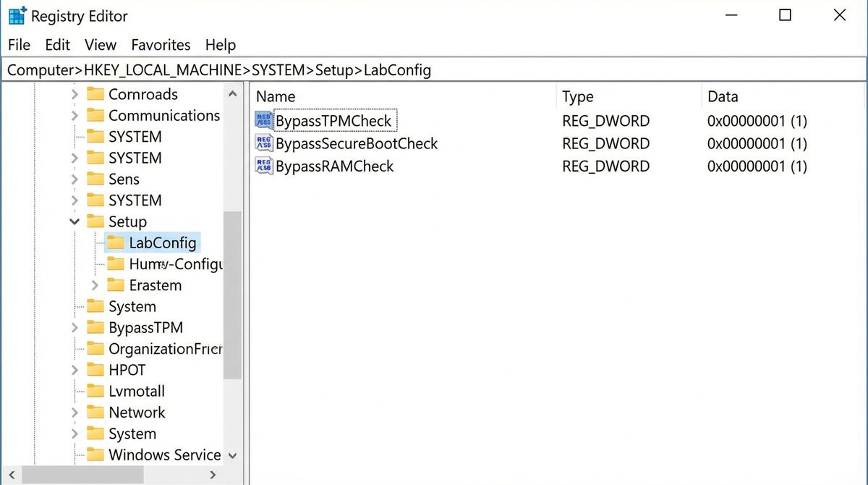The height and width of the screenshot is (485, 868).
Task: Select the BypassTPMCheck value name
Action: (x=333, y=121)
